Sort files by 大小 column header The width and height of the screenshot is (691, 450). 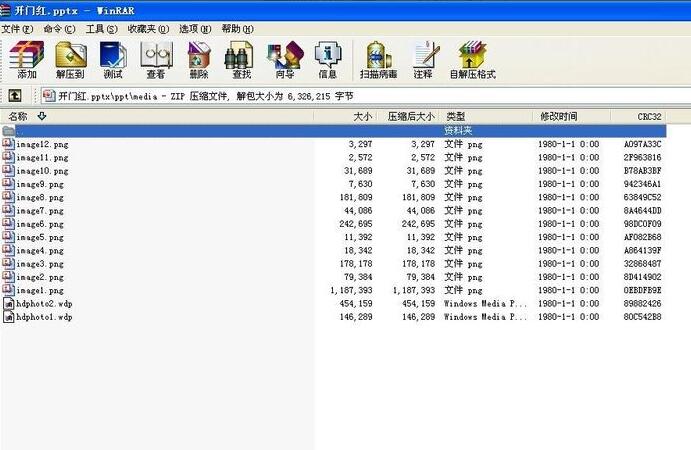point(362,117)
